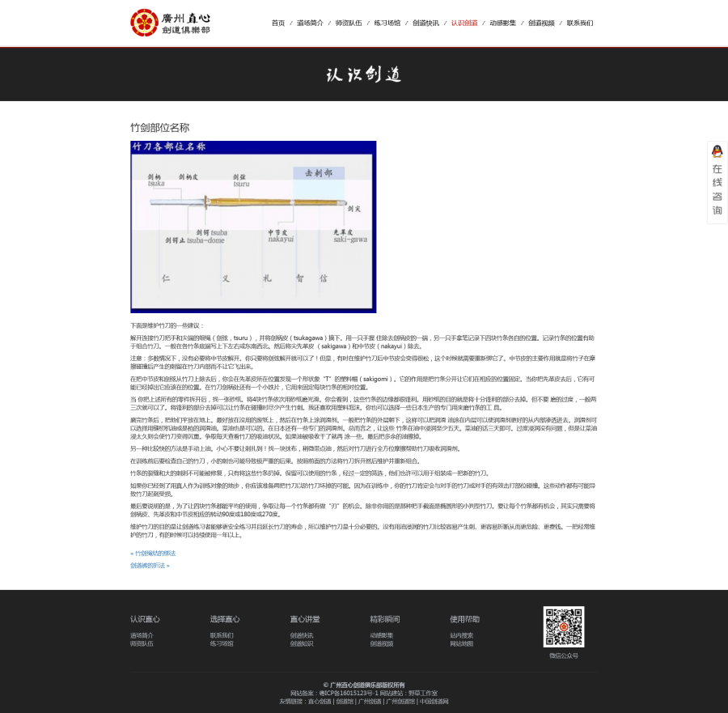Open the 练习场馆 page
The width and height of the screenshot is (728, 713).
[x=388, y=23]
